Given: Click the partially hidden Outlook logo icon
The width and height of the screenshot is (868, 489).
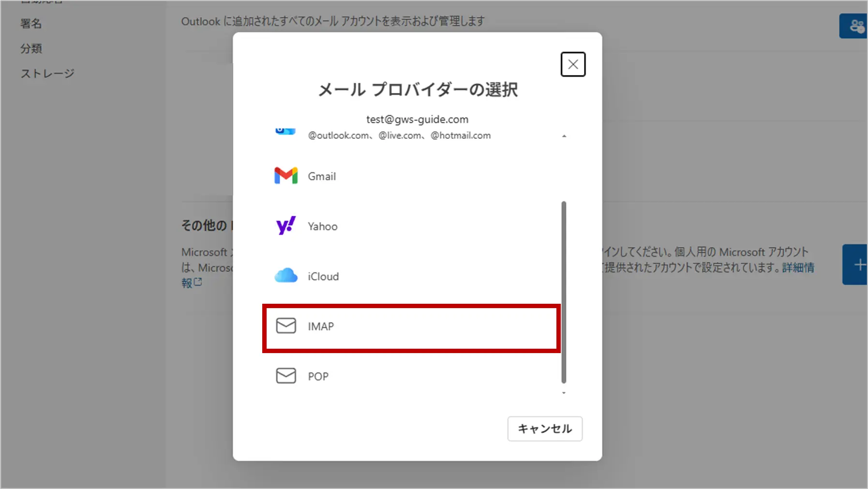Looking at the screenshot, I should point(285,132).
